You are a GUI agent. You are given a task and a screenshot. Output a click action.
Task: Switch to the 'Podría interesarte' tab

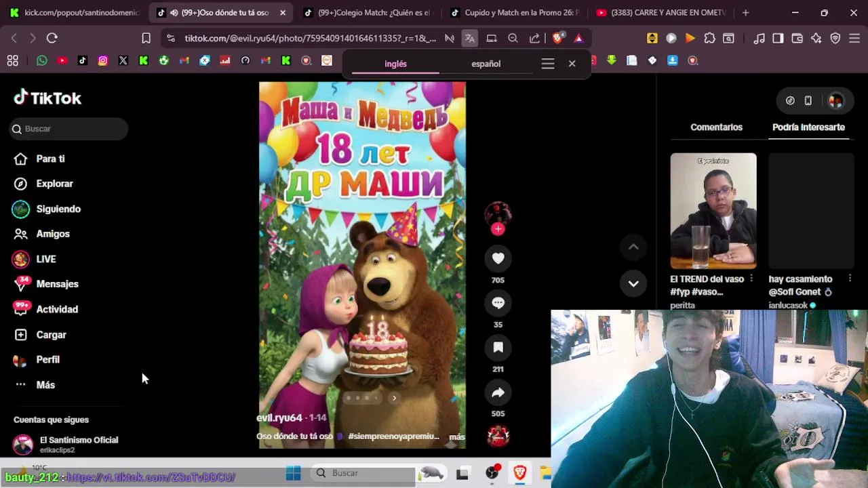808,127
